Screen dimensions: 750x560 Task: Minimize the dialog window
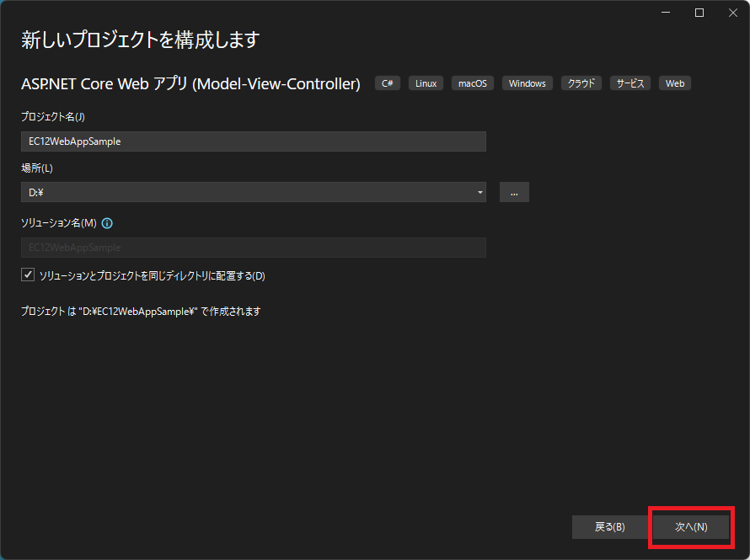[x=666, y=13]
